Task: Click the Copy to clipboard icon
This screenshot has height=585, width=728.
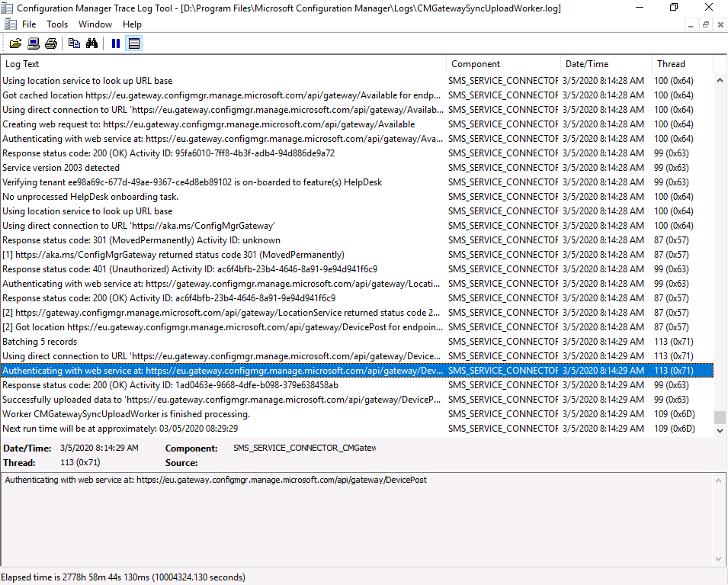Action: pyautogui.click(x=74, y=43)
